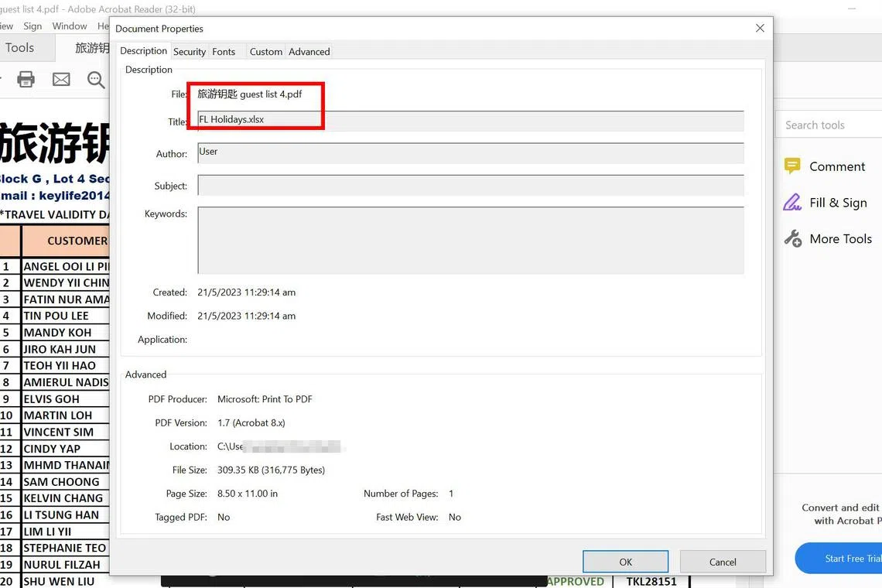Close the Document Properties dialog
The width and height of the screenshot is (882, 588).
pyautogui.click(x=760, y=28)
